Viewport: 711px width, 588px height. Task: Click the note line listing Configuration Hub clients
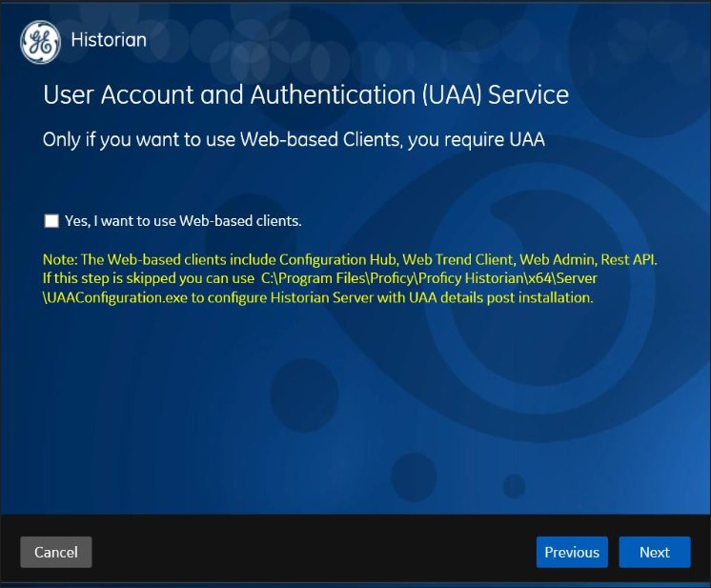click(x=350, y=259)
